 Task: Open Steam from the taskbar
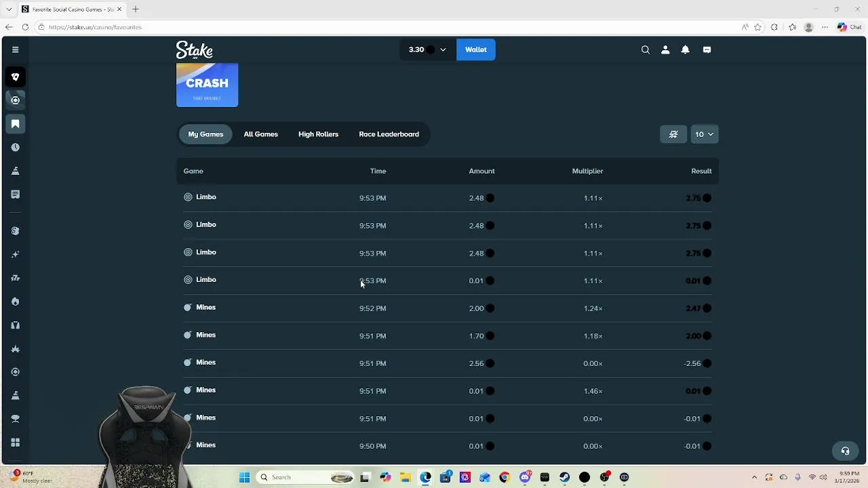[564, 477]
